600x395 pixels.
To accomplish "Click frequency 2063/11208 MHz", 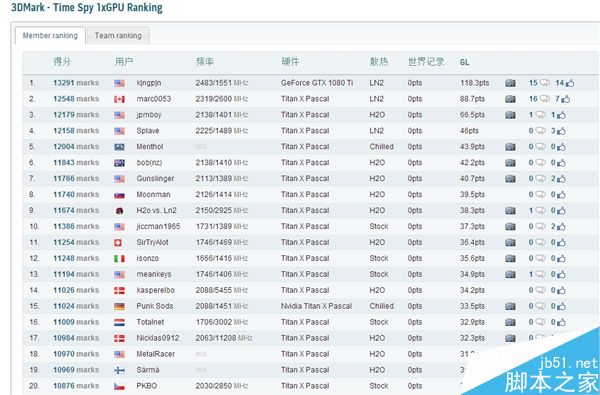I will [224, 338].
